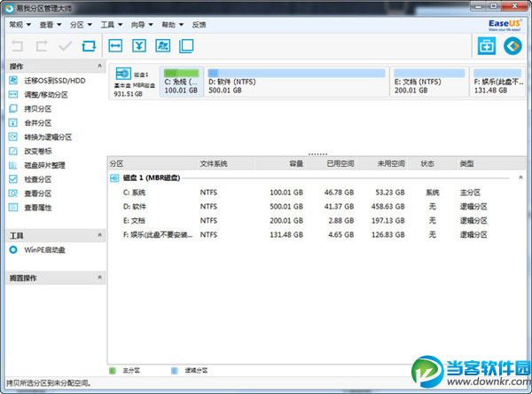Open the 查看 menu

click(51, 25)
